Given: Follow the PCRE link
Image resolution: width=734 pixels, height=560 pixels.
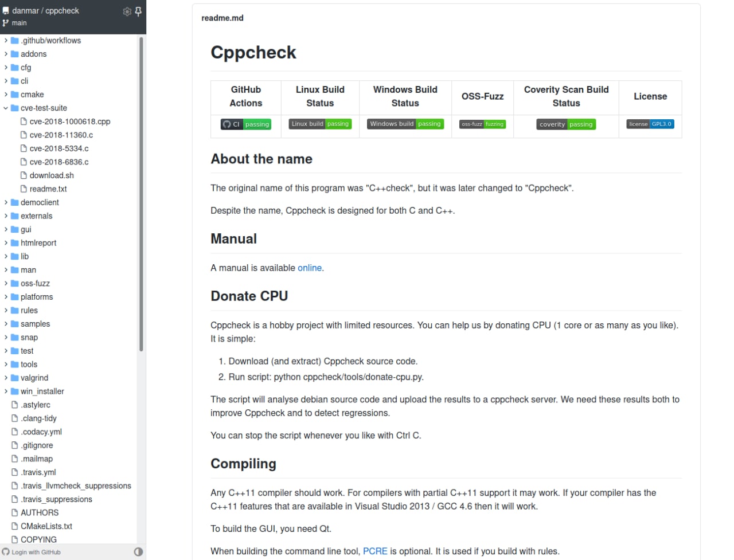Looking at the screenshot, I should click(375, 551).
